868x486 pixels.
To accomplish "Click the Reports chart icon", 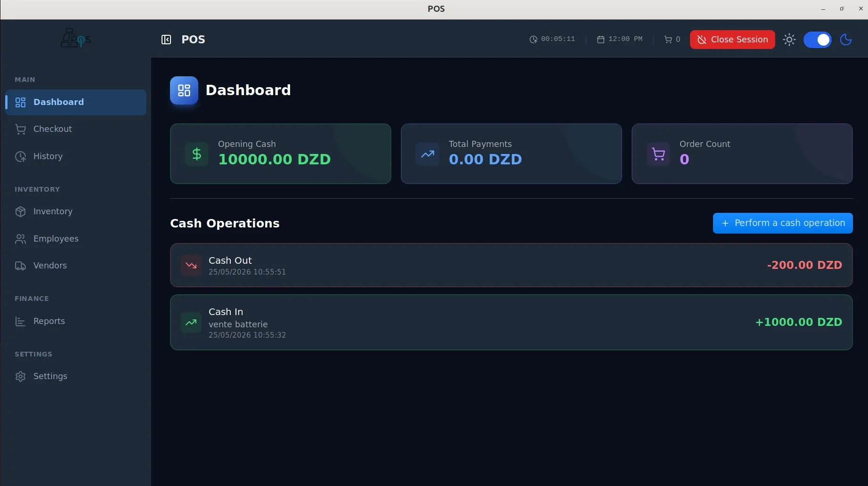I will point(20,321).
